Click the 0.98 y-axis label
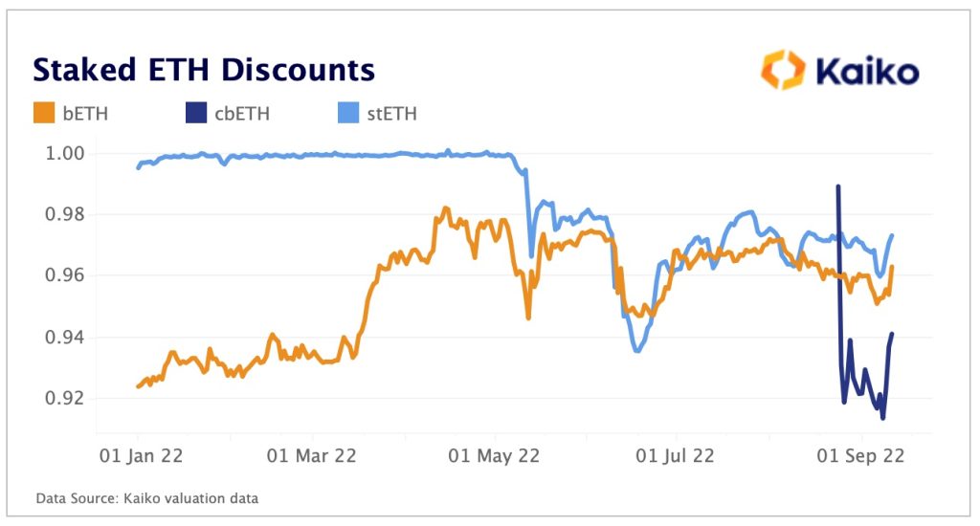 65,215
